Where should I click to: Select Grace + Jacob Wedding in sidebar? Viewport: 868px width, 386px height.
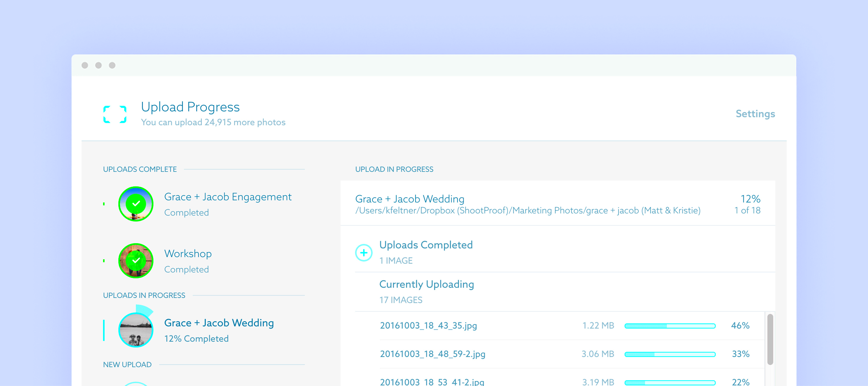point(219,323)
